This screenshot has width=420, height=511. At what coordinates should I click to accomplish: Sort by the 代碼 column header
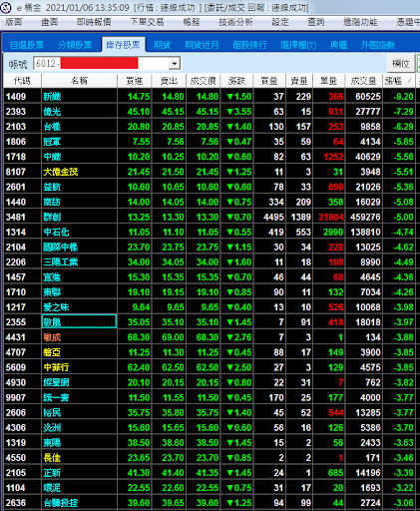(22, 81)
